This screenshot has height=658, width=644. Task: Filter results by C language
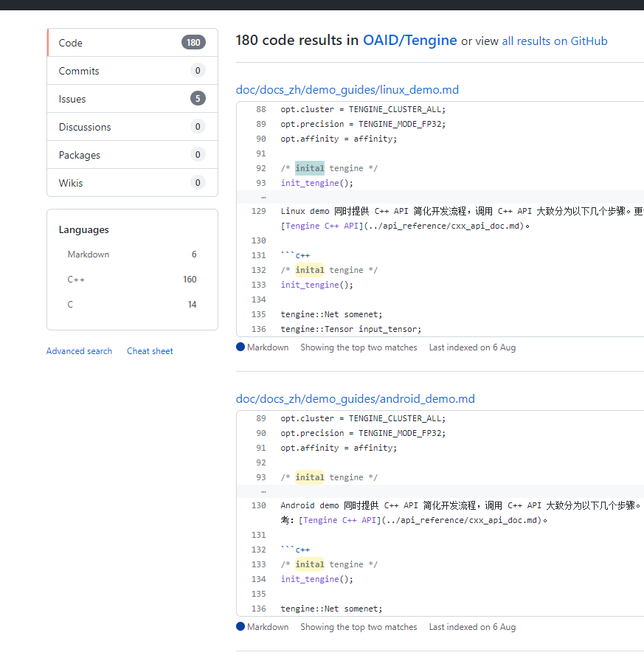tap(132, 305)
